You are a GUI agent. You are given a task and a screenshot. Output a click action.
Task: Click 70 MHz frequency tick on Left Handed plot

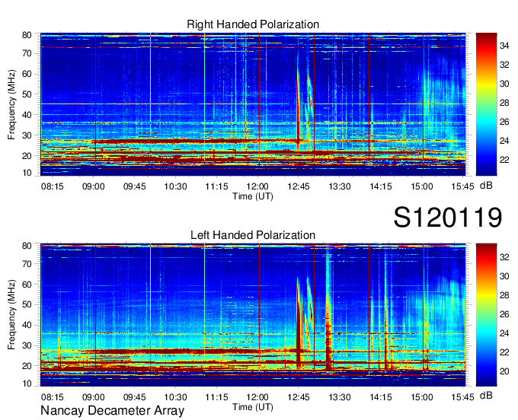coord(27,264)
